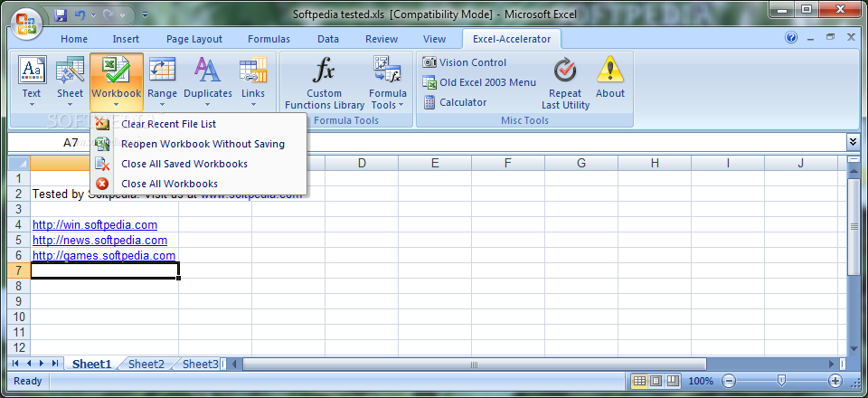Follow the http://games.softpedia.com link
This screenshot has width=868, height=398.
click(x=104, y=256)
